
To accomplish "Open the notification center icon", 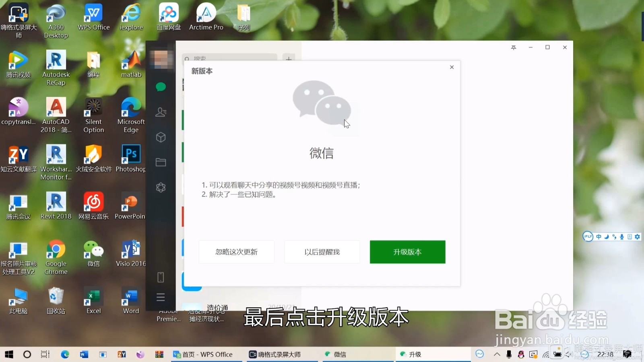I will [627, 354].
